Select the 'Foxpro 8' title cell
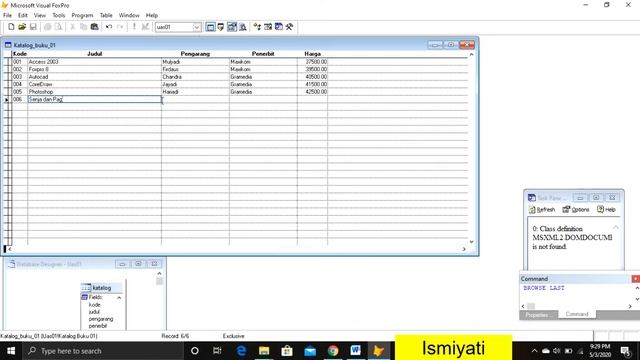Viewport: 640px width, 360px height. (94, 69)
